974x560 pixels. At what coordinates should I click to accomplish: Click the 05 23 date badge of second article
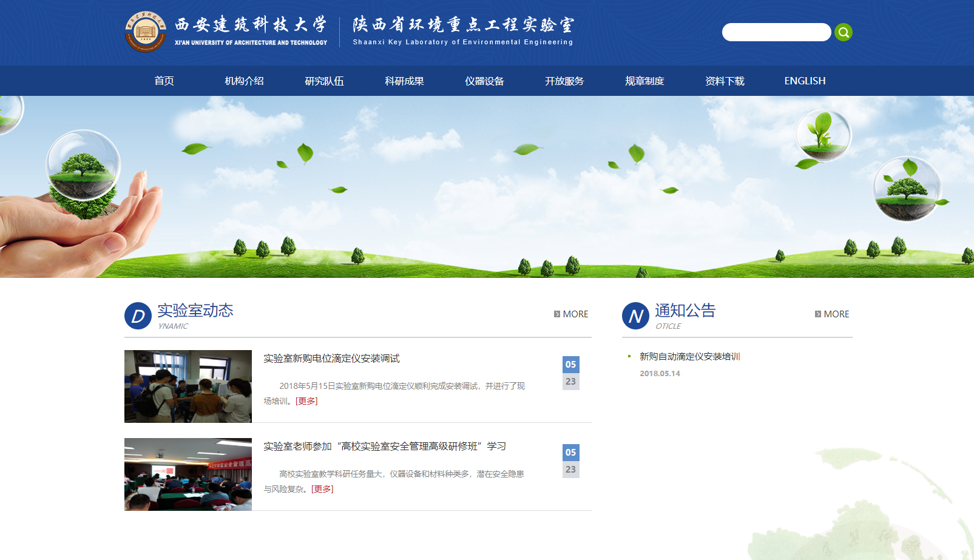pos(570,461)
